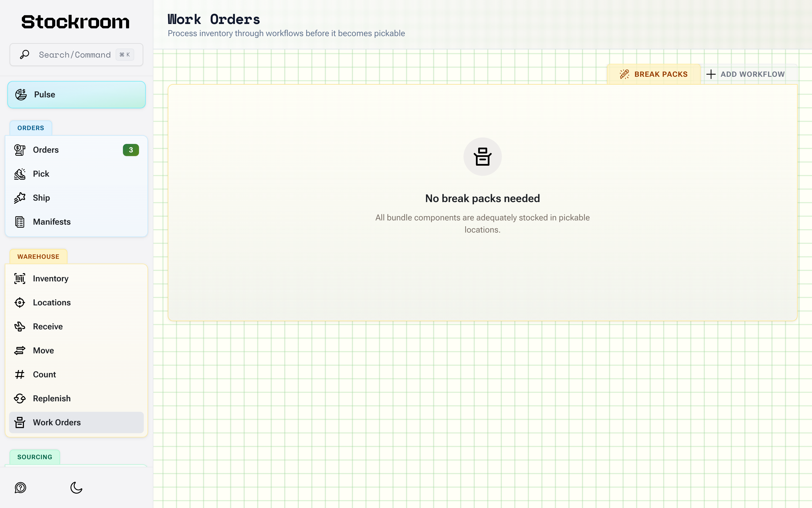Click the empty-state box icon
812x508 pixels.
click(x=482, y=157)
